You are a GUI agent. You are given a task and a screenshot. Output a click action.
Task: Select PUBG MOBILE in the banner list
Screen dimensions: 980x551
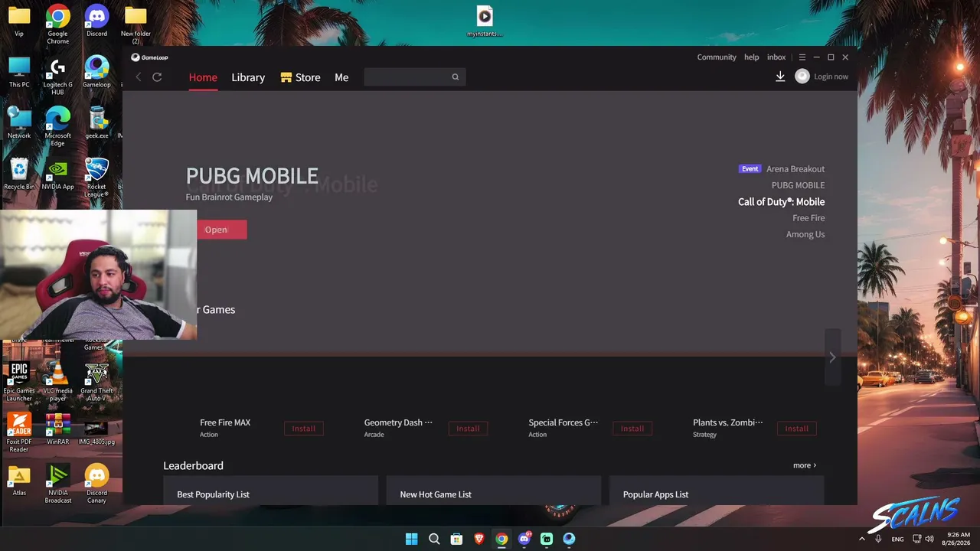click(798, 185)
